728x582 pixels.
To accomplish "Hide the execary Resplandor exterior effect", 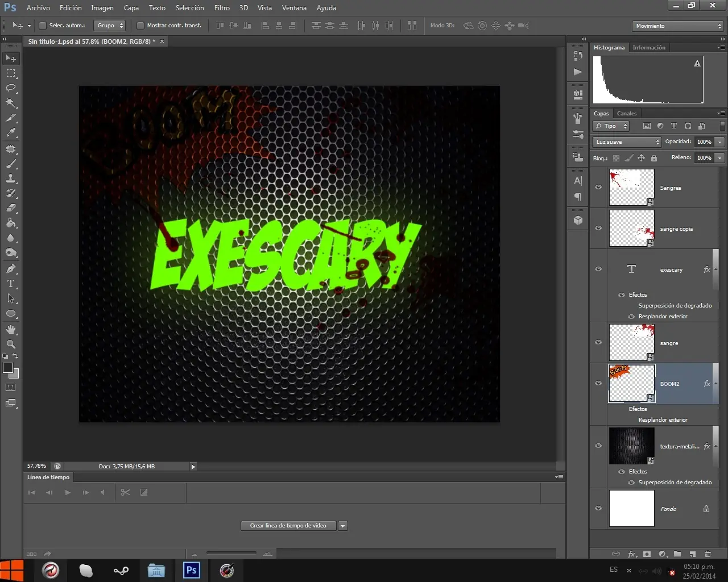I will [x=631, y=317].
